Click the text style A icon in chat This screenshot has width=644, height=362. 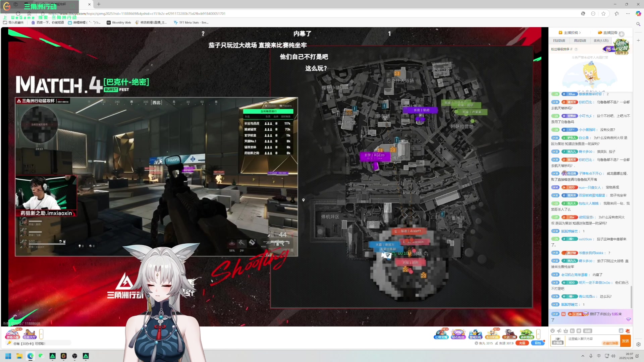566,331
